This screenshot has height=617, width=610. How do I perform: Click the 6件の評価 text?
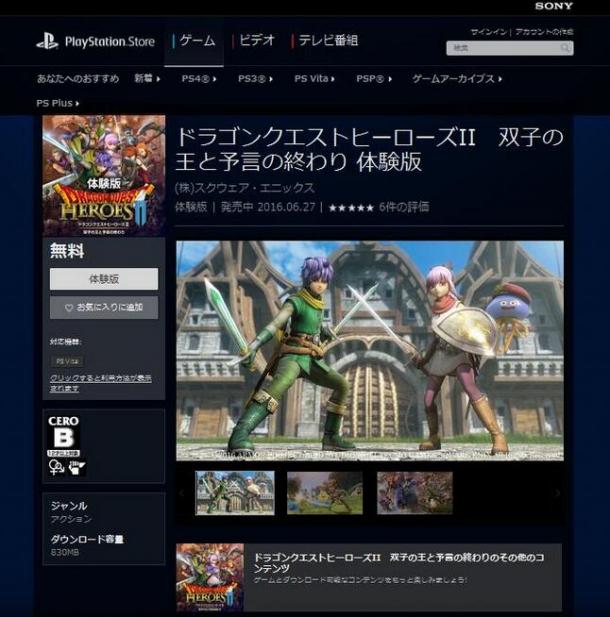pyautogui.click(x=404, y=207)
